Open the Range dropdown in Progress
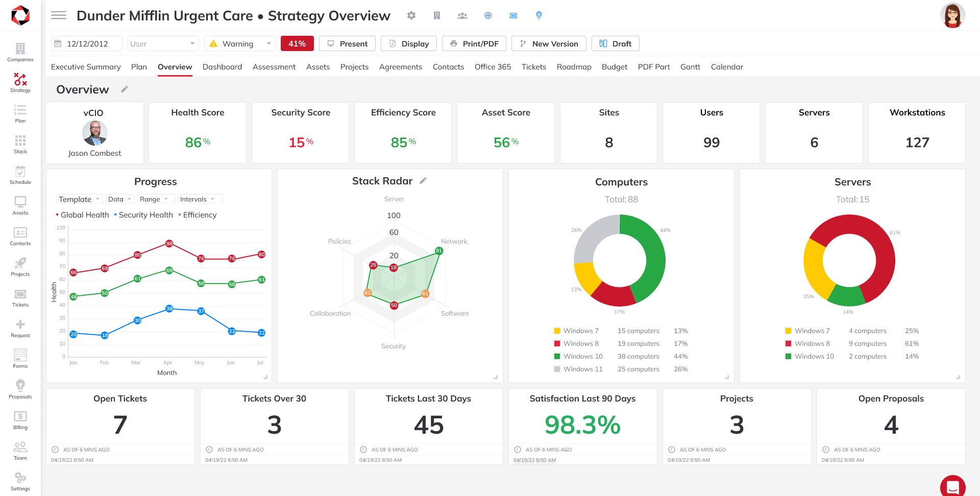 point(156,199)
